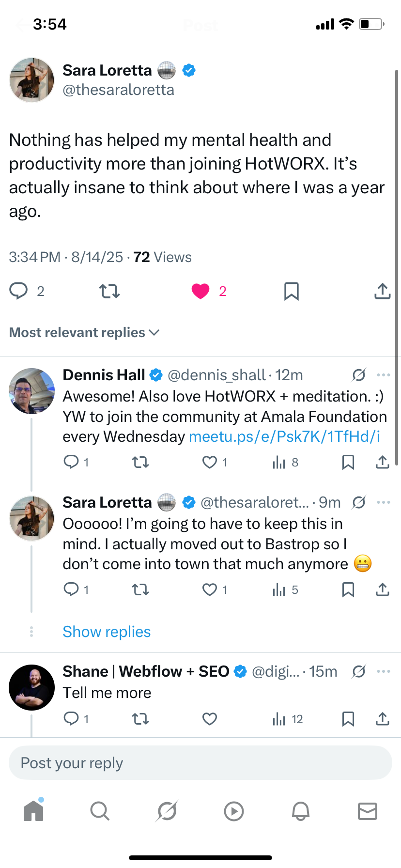401x868 pixels.
Task: Open Shane's profile picture
Action: (32, 687)
